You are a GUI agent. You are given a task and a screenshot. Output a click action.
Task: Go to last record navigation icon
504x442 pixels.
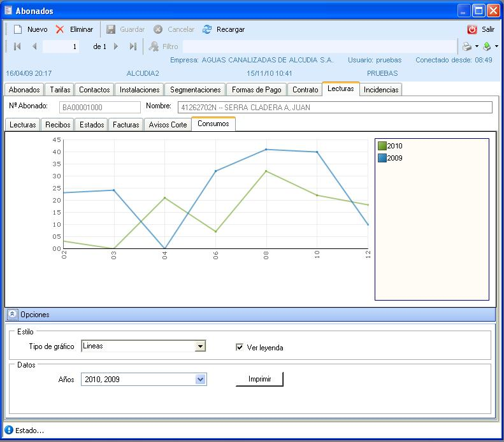pyautogui.click(x=133, y=46)
